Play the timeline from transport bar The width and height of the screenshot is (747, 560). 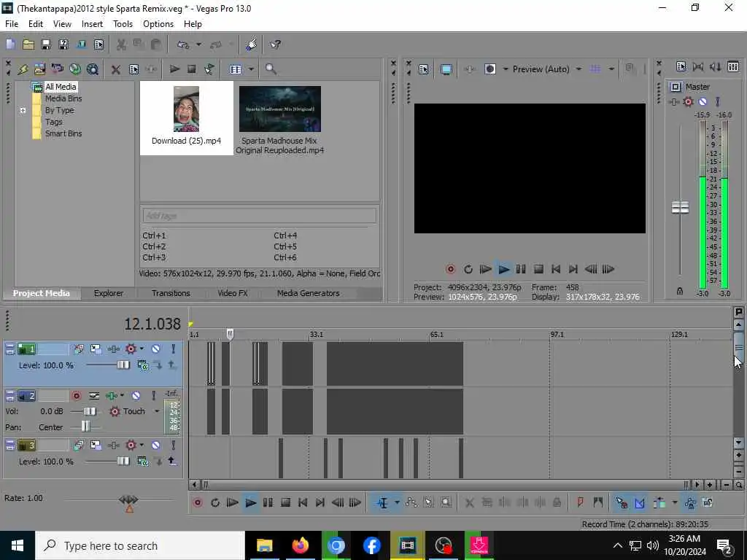coord(251,502)
